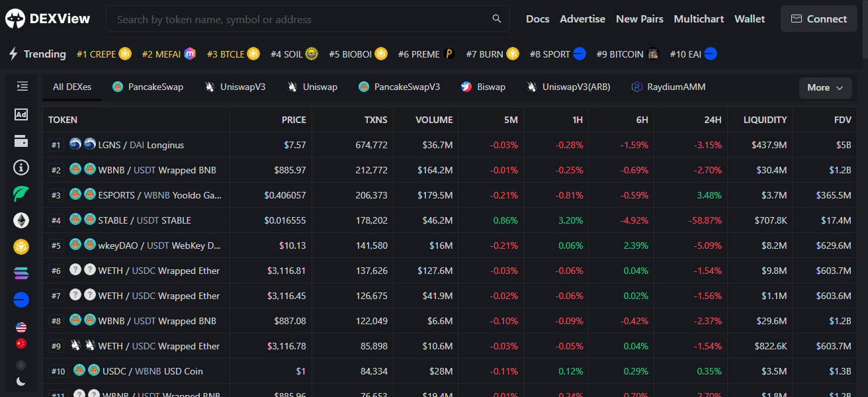The image size is (868, 397).
Task: Sort table by 24H column header
Action: 712,120
